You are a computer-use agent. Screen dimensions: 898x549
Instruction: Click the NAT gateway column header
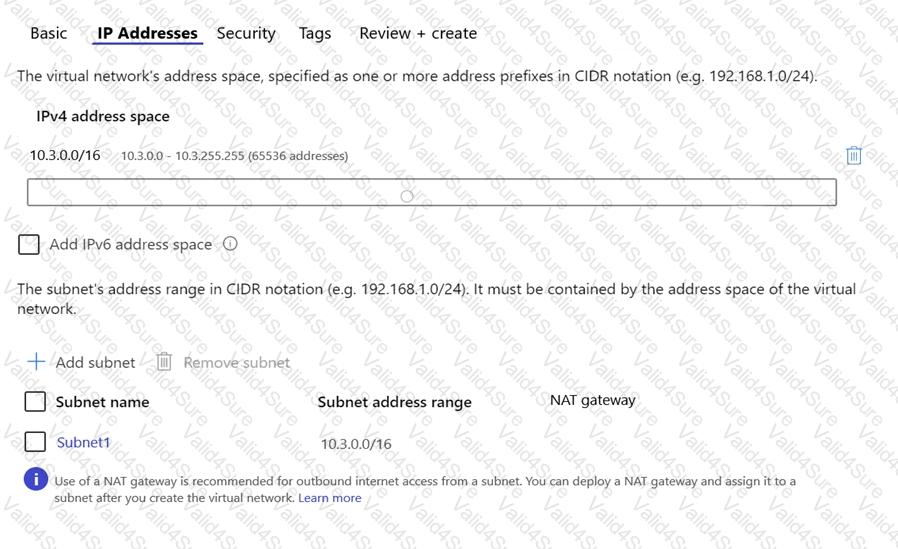point(592,400)
